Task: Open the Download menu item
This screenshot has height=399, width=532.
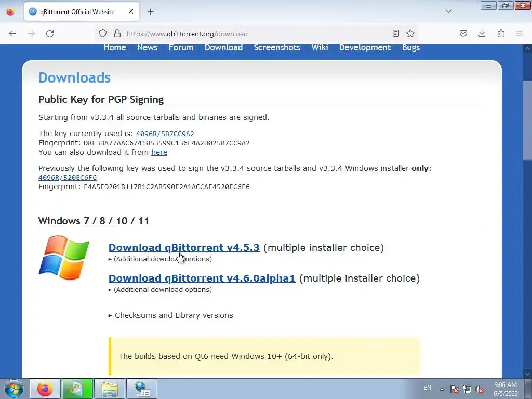Action: (x=223, y=47)
